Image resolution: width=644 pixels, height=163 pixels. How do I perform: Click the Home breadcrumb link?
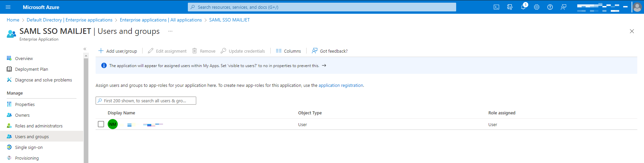coord(13,20)
